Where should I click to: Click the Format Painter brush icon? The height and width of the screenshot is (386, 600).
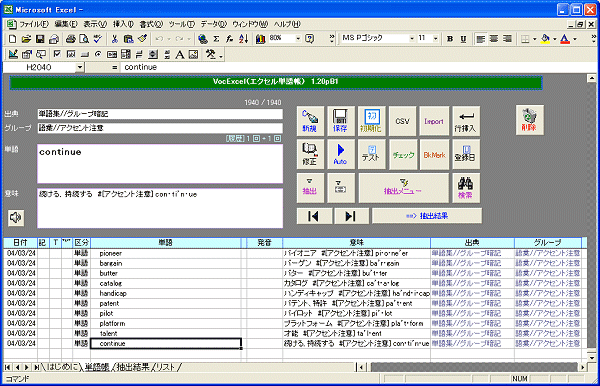[x=142, y=39]
